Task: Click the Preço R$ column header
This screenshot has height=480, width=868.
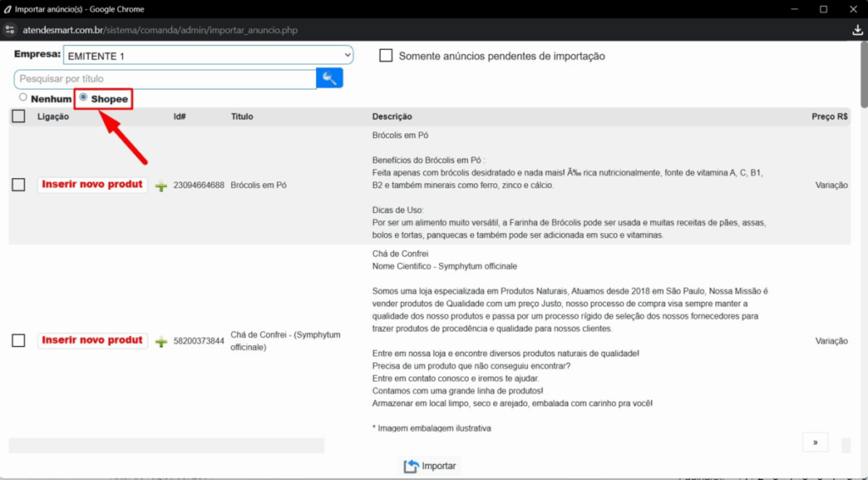Action: 830,117
